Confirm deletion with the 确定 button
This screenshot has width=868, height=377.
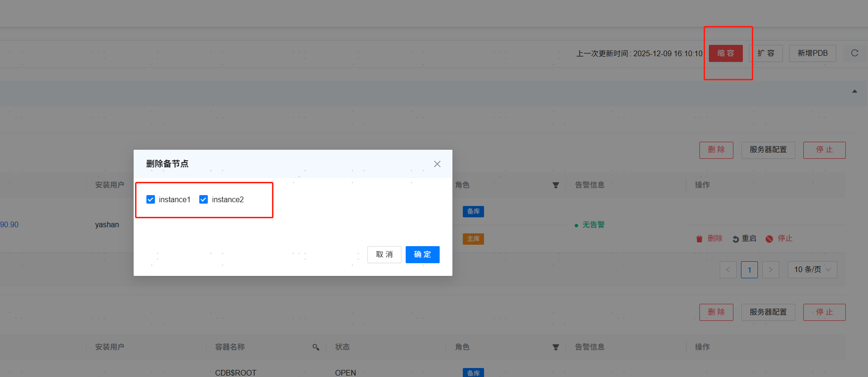pyautogui.click(x=422, y=255)
